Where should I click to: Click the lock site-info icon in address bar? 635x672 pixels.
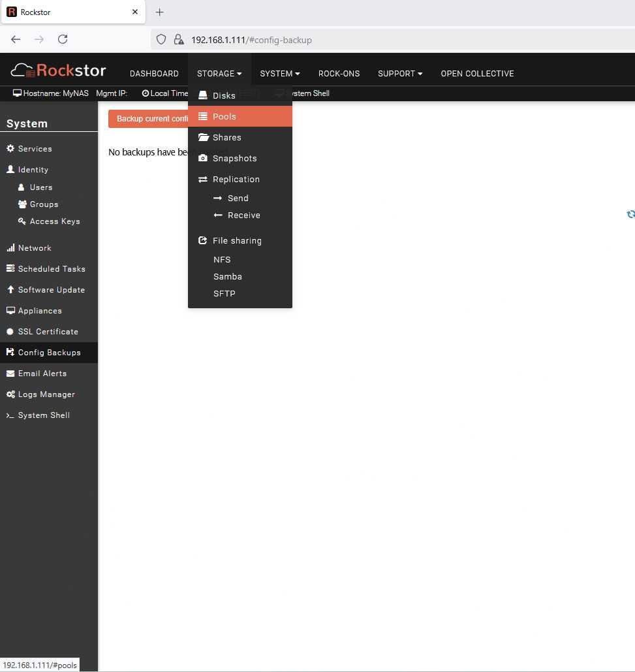pyautogui.click(x=179, y=39)
